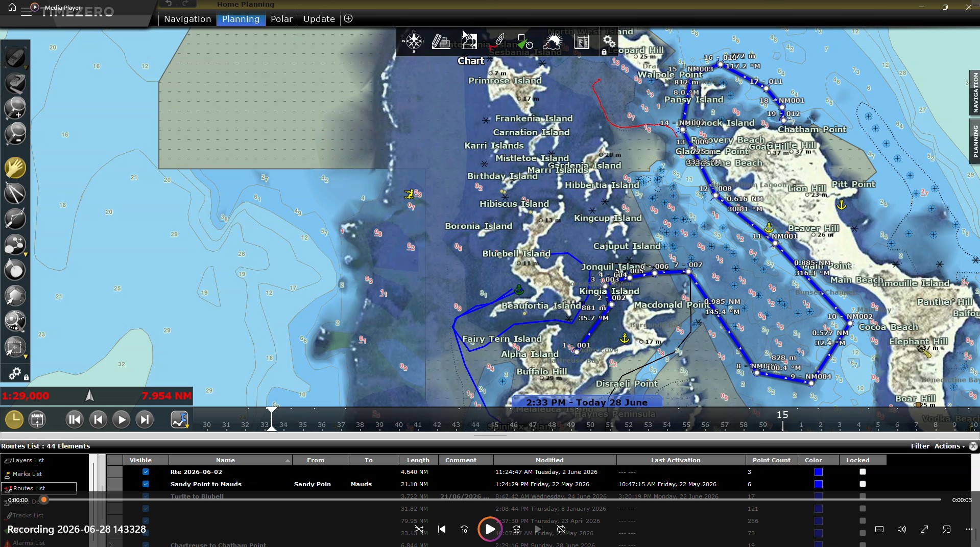The image size is (980, 547).
Task: Skip back 10 seconds in Media Player
Action: pyautogui.click(x=464, y=529)
